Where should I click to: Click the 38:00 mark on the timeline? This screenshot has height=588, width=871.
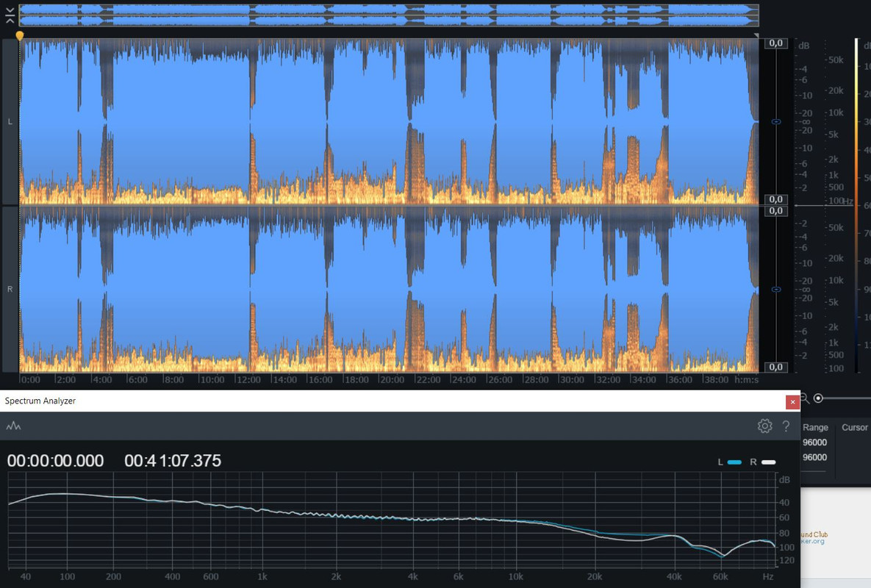[716, 380]
